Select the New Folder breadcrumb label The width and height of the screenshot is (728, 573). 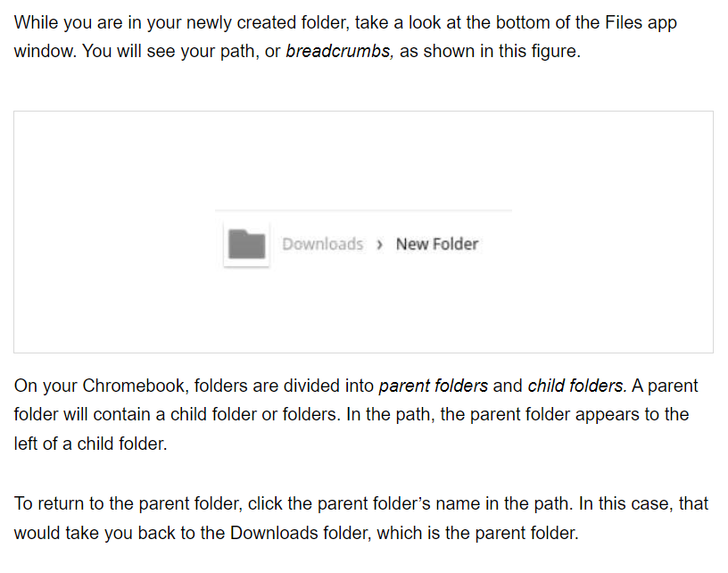tap(437, 244)
